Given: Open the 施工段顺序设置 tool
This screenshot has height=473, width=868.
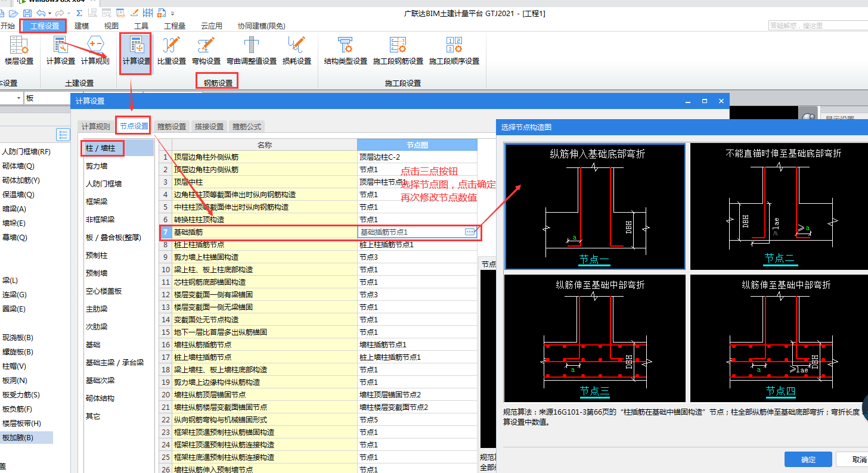Looking at the screenshot, I should pos(454,51).
